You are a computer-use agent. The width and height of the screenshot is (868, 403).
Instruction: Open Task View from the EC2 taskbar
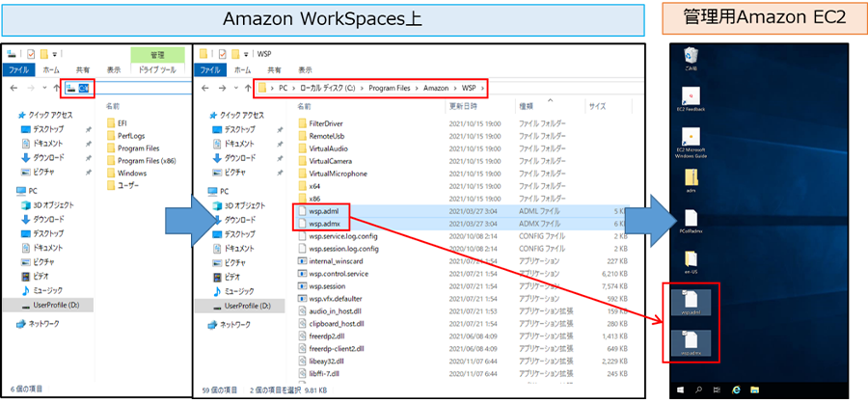(717, 390)
